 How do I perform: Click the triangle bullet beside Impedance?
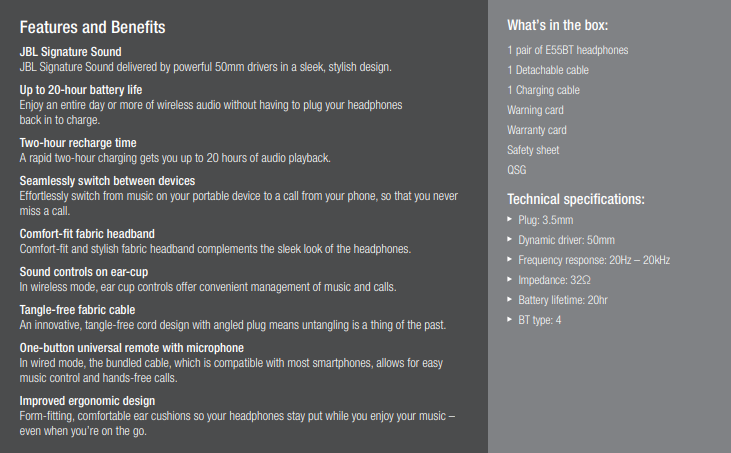(510, 279)
